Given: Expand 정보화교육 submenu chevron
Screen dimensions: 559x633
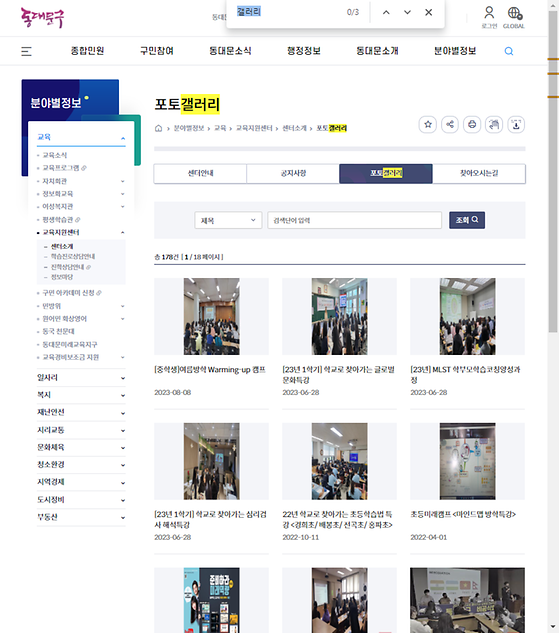Looking at the screenshot, I should (x=122, y=194).
